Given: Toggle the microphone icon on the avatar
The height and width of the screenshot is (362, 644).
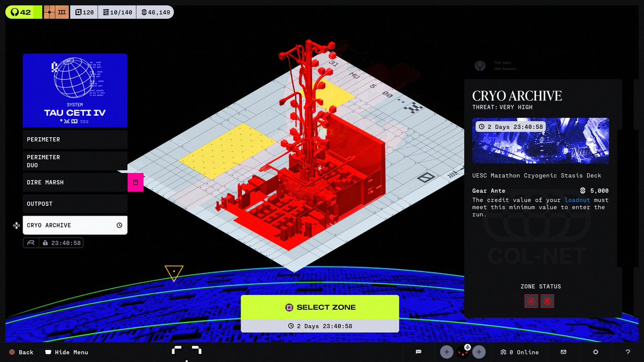Looking at the screenshot, I should click(467, 347).
